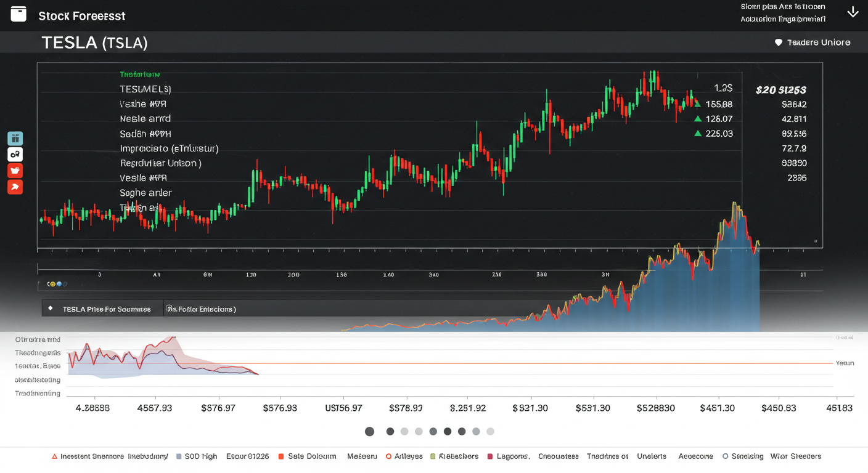The width and height of the screenshot is (868, 473).
Task: Click the 225.03 value
Action: [719, 133]
